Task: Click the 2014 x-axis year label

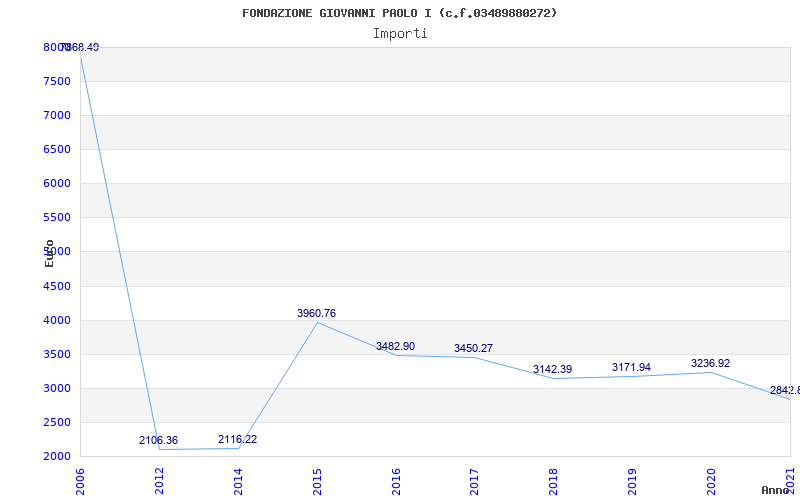Action: tap(238, 482)
